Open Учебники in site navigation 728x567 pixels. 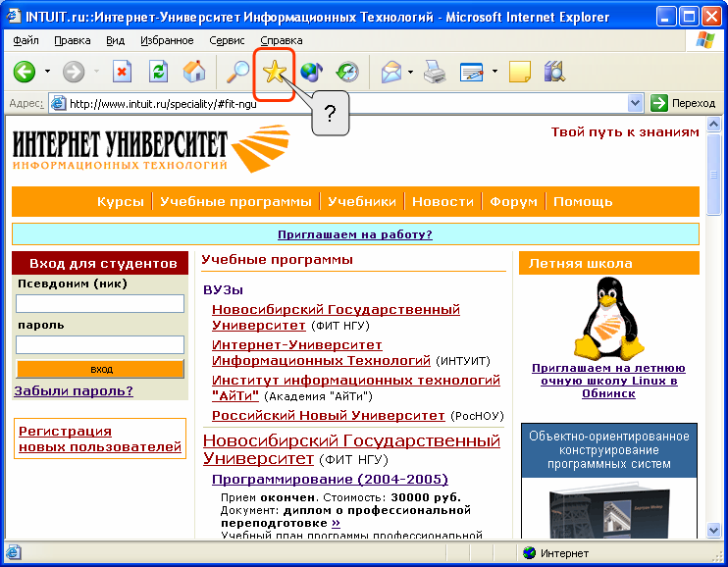[362, 202]
